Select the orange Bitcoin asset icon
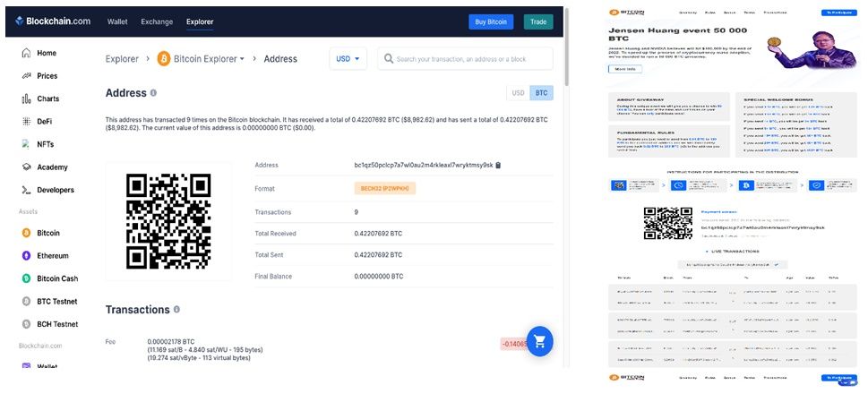This screenshot has height=402, width=868. pos(26,233)
